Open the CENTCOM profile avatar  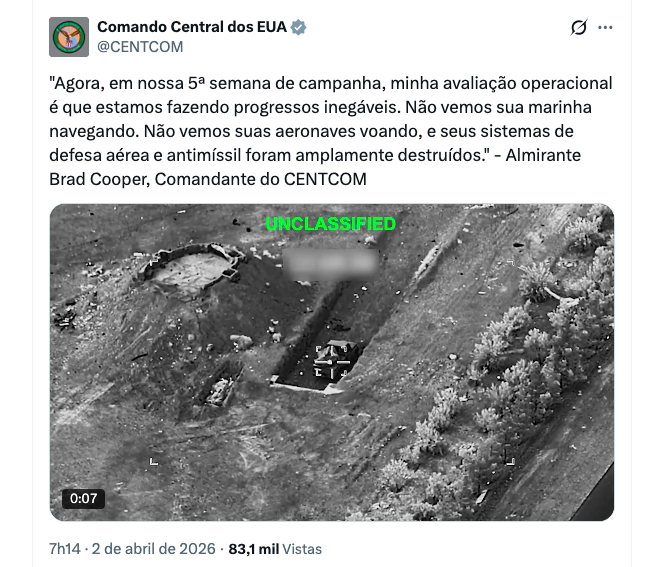69,37
